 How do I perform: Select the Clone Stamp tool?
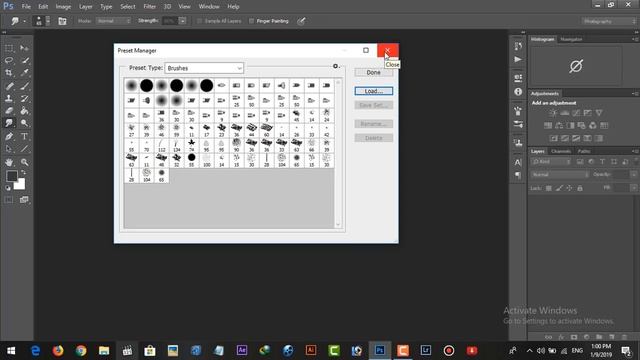[x=9, y=98]
